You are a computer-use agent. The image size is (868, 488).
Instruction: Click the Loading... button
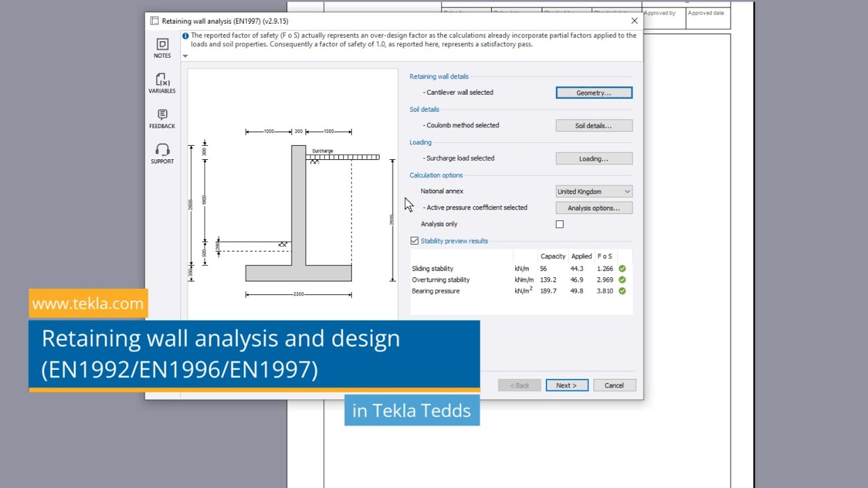point(594,159)
